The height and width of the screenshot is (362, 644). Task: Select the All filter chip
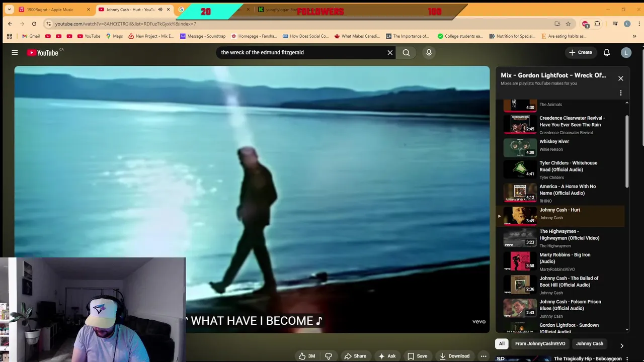click(502, 343)
